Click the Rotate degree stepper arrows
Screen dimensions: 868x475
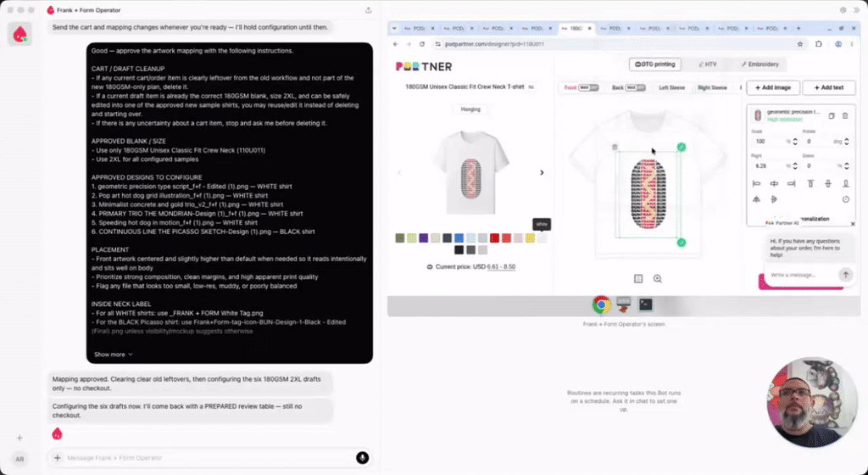[x=847, y=142]
